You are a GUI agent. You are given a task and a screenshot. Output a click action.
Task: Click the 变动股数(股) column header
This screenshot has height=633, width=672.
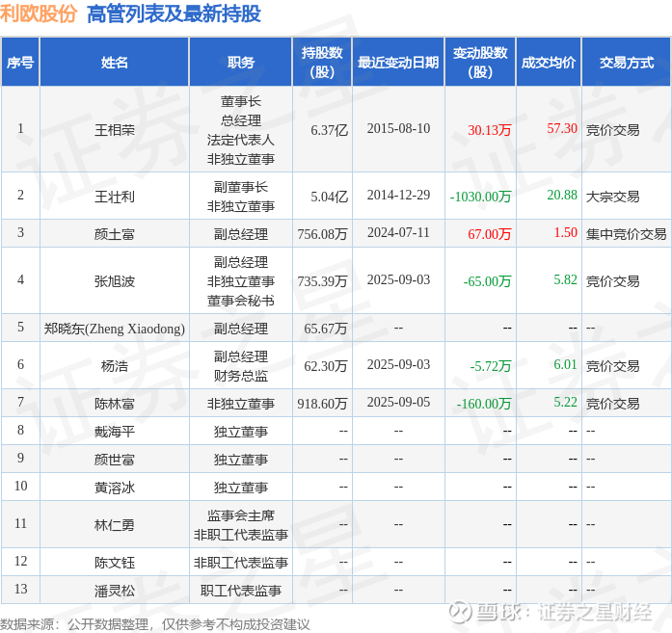[x=480, y=63]
